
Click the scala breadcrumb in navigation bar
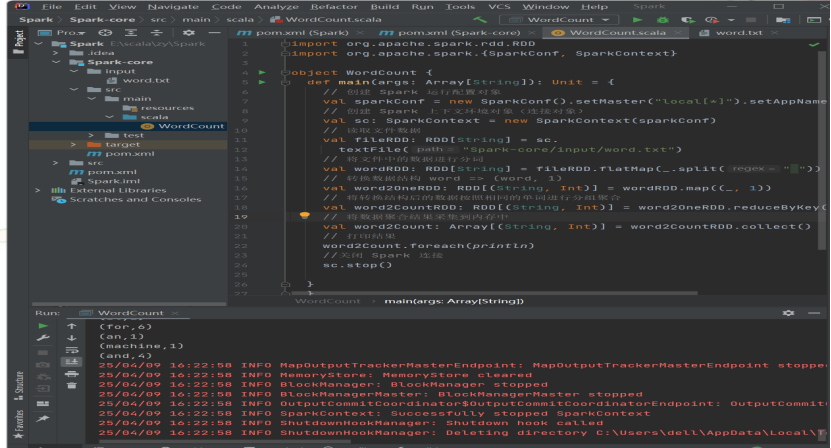(x=240, y=20)
